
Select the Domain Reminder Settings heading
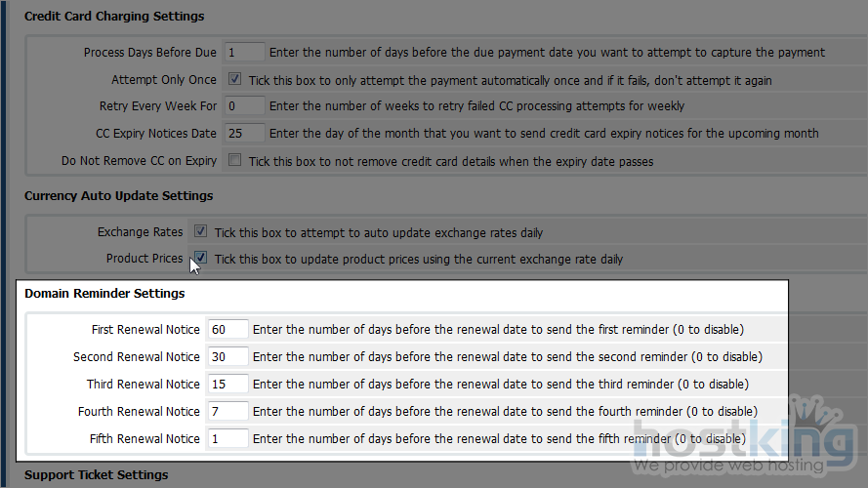[104, 293]
